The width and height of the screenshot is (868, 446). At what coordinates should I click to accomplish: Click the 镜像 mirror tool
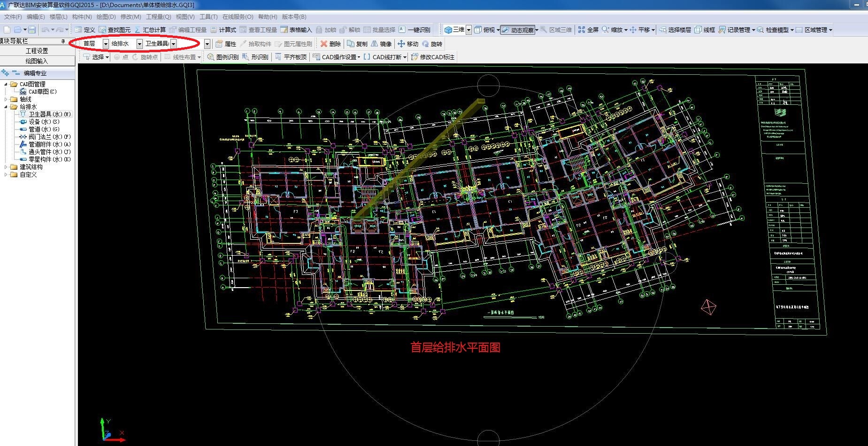tap(381, 44)
